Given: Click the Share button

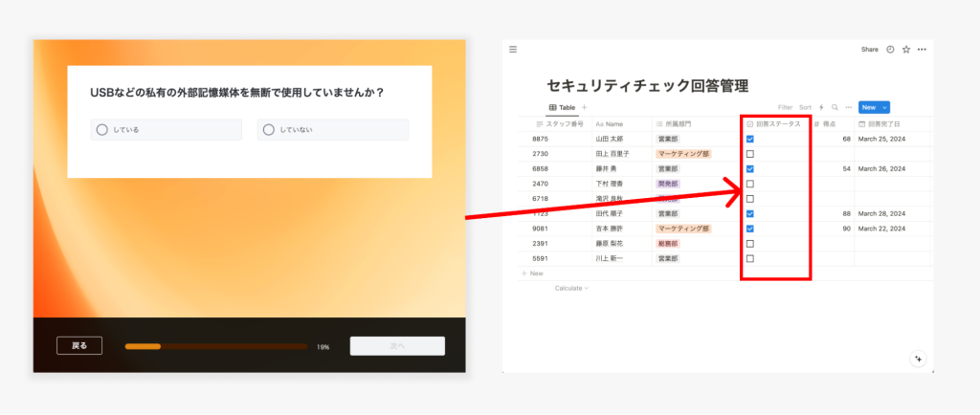Looking at the screenshot, I should pos(869,50).
